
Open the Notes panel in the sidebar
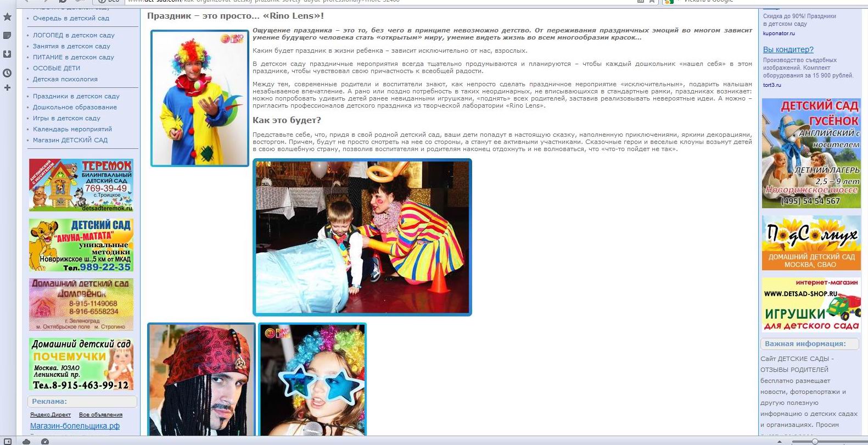click(x=7, y=36)
